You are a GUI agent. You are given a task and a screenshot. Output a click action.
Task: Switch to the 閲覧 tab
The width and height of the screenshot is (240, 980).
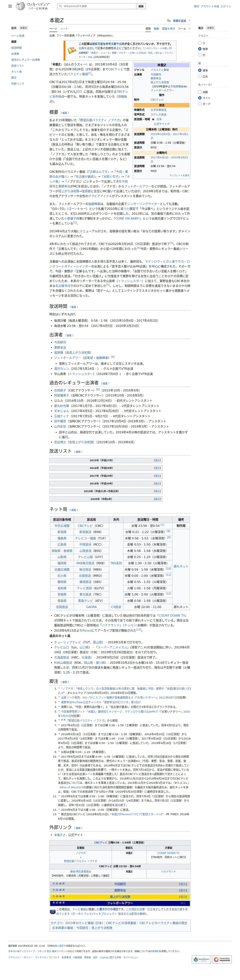click(148, 29)
